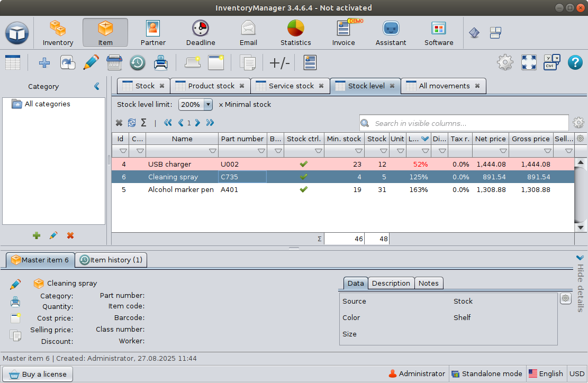Open the Invoice module

click(x=343, y=33)
